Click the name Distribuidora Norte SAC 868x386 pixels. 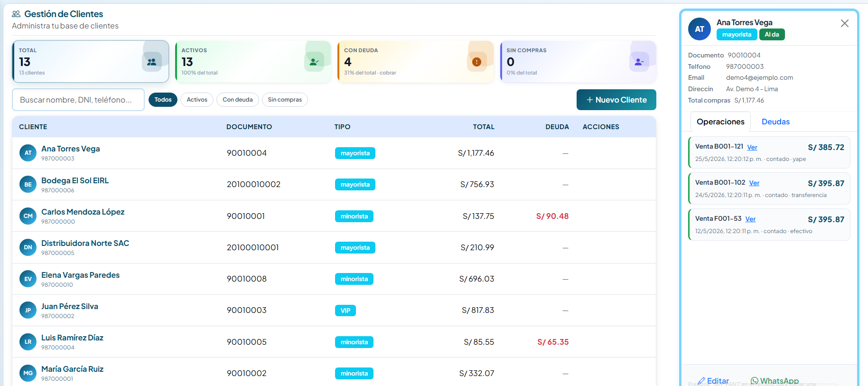[x=85, y=243]
